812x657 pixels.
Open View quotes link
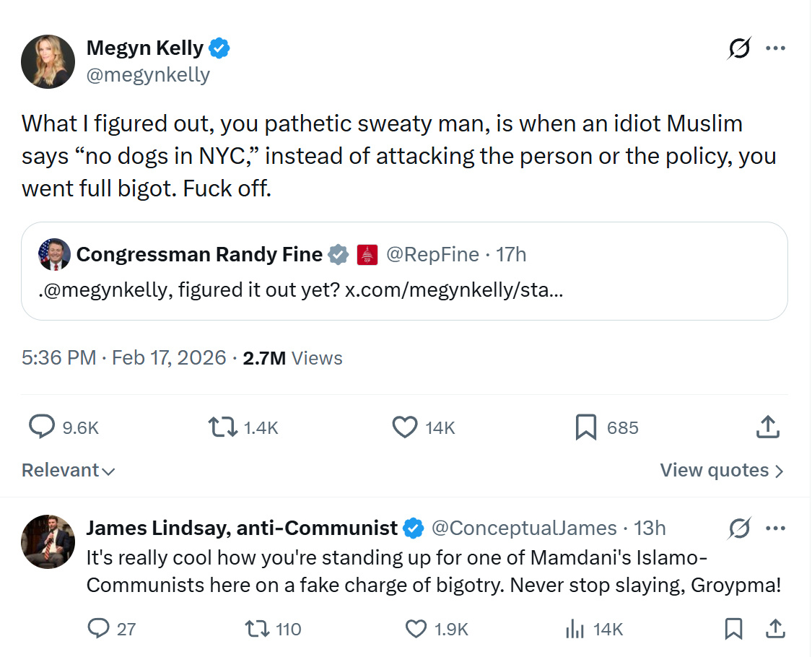721,471
